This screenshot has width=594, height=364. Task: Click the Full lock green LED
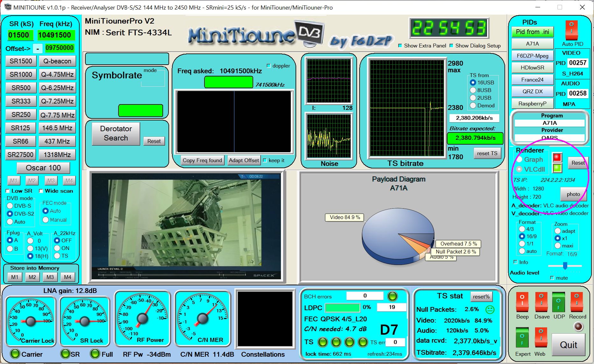95,354
